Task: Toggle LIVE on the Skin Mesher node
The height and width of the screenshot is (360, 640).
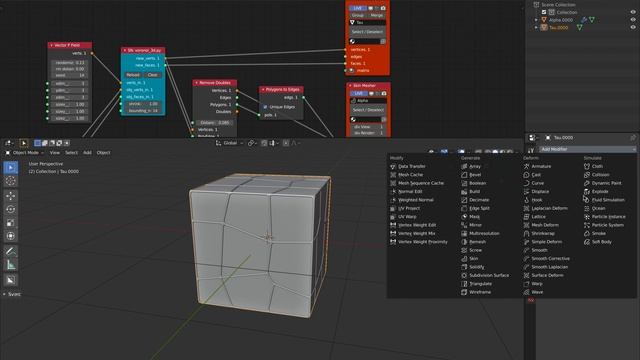Action: click(359, 93)
